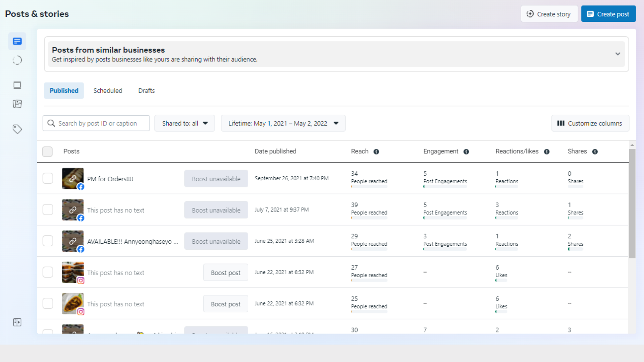Click the Create post button
Viewport: 644px width, 362px height.
click(608, 14)
